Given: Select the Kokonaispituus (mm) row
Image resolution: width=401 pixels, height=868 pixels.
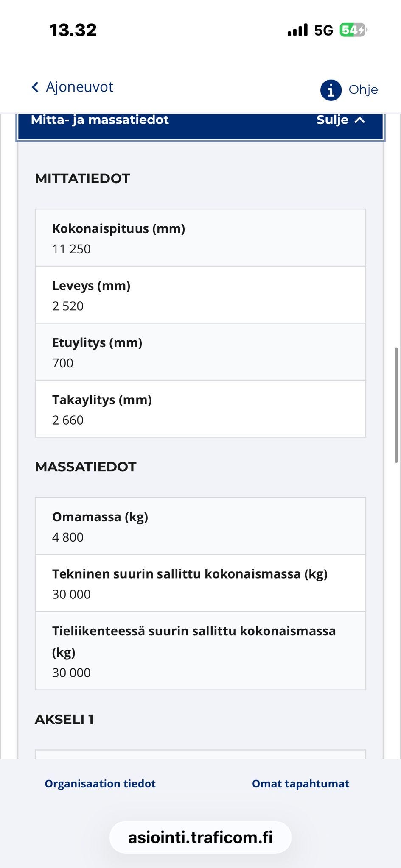Looking at the screenshot, I should pos(200,238).
